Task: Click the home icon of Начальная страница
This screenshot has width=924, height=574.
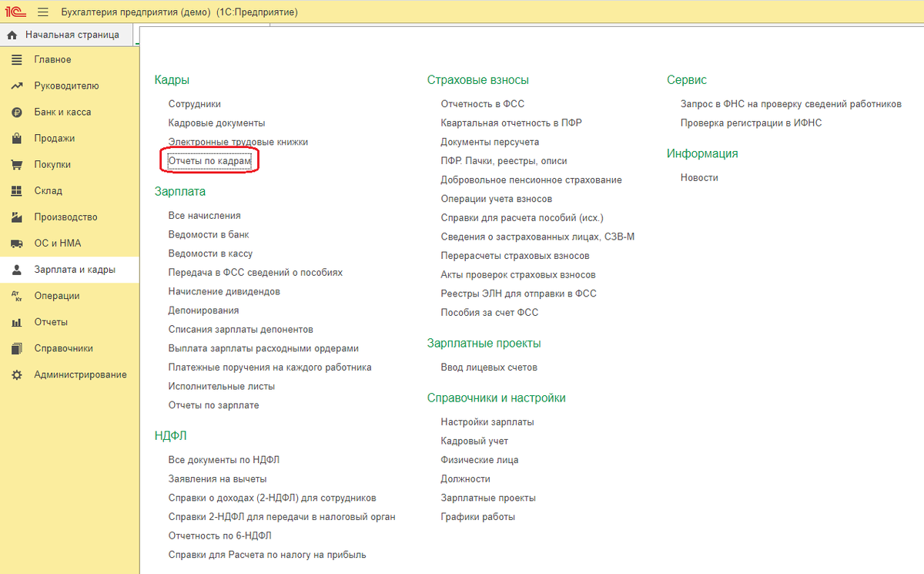Action: tap(12, 35)
